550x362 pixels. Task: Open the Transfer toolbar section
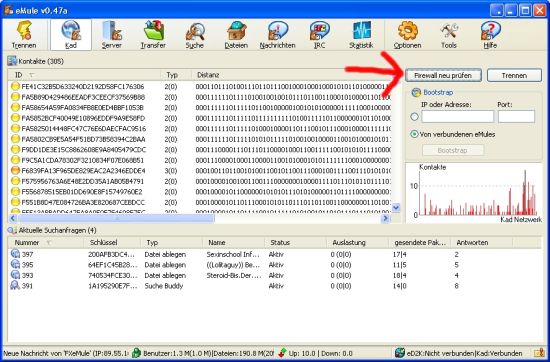point(153,35)
